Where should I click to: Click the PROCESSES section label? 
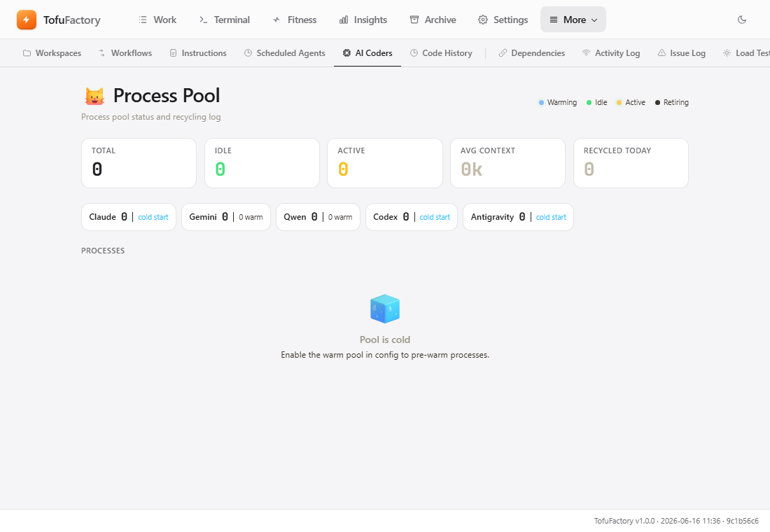[103, 251]
